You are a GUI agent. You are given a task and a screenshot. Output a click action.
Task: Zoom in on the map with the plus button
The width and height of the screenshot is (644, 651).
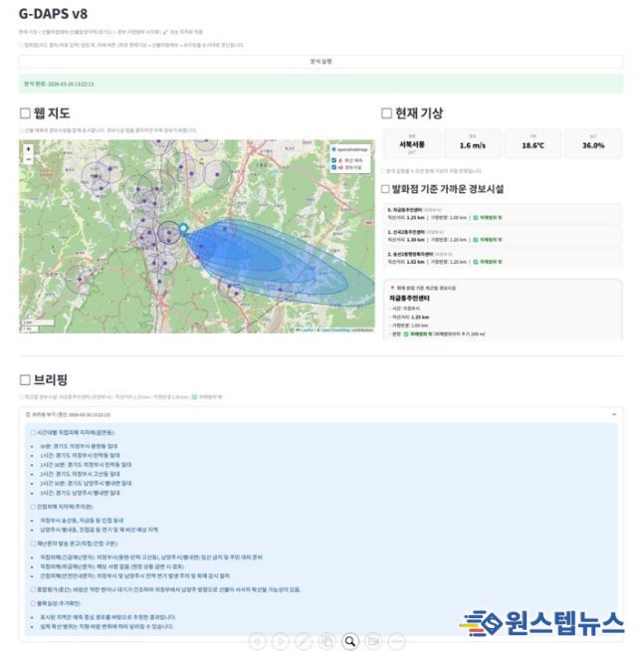pos(28,149)
